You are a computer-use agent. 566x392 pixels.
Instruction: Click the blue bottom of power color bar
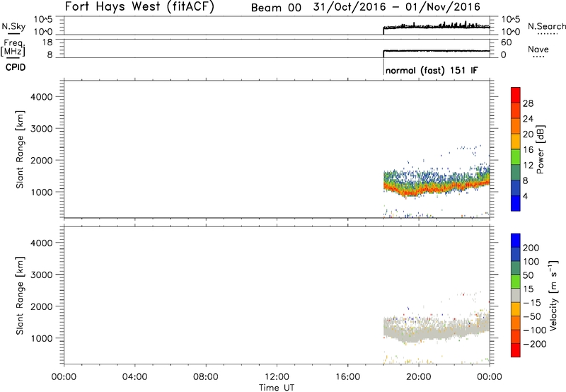pos(516,203)
